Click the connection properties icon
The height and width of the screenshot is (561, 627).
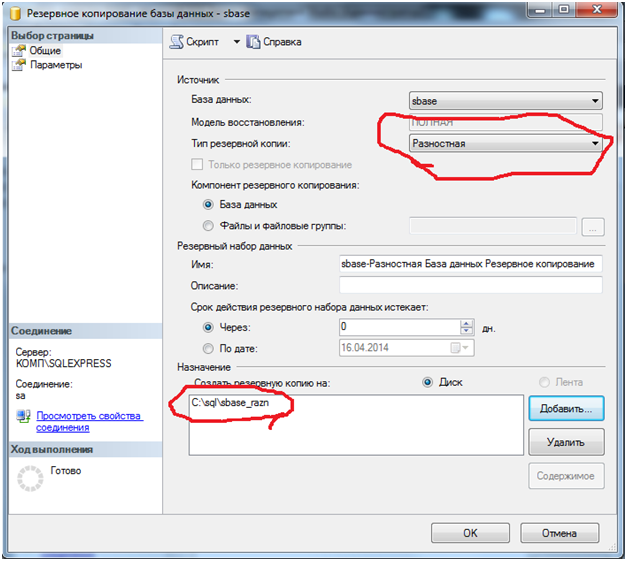(21, 415)
